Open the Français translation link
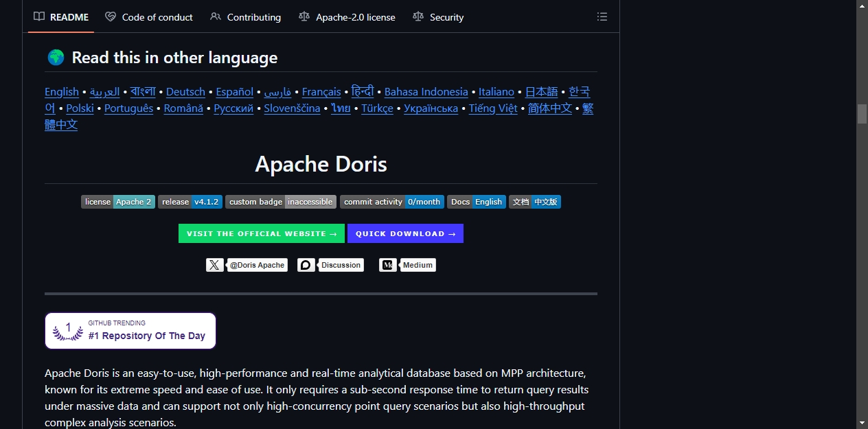This screenshot has width=868, height=429. [x=321, y=92]
